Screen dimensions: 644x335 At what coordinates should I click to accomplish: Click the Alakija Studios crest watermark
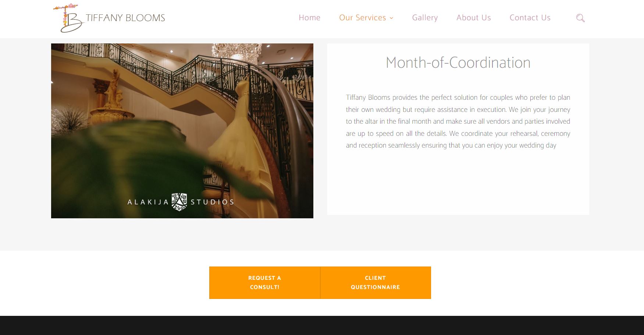[x=179, y=202]
